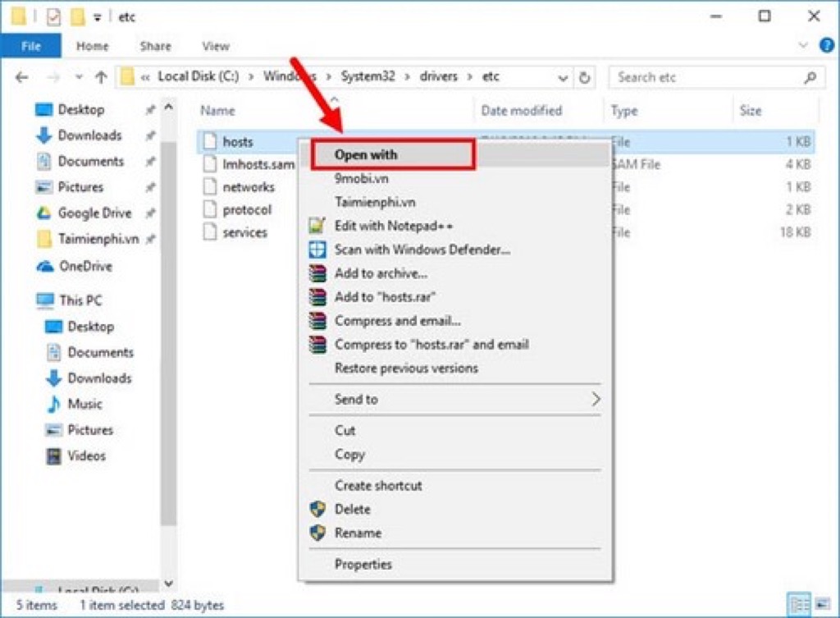Viewport: 840px width, 618px height.
Task: Open pinned Desktop in Quick access
Action: coord(81,109)
